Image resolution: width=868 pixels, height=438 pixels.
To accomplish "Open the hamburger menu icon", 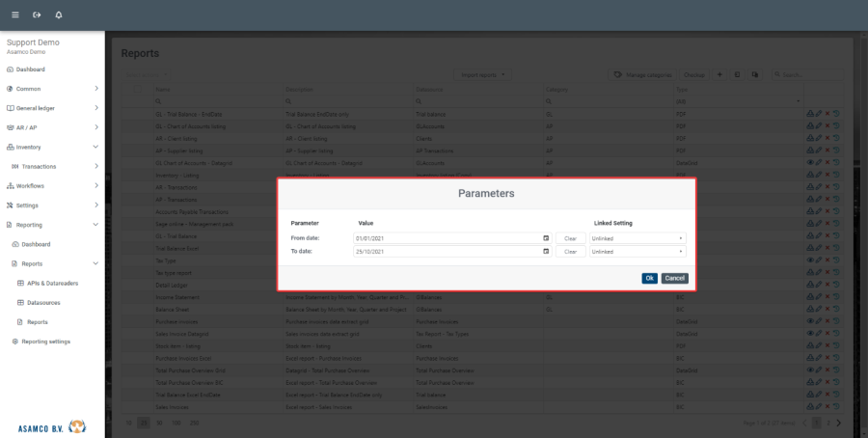I will click(x=14, y=15).
